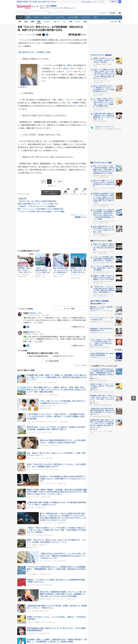Open related link アイスクリームの甘味料「発がん性ある可能性」…ＷＨＯが指摘
The height and width of the screenshot is (644, 138).
coord(41,211)
